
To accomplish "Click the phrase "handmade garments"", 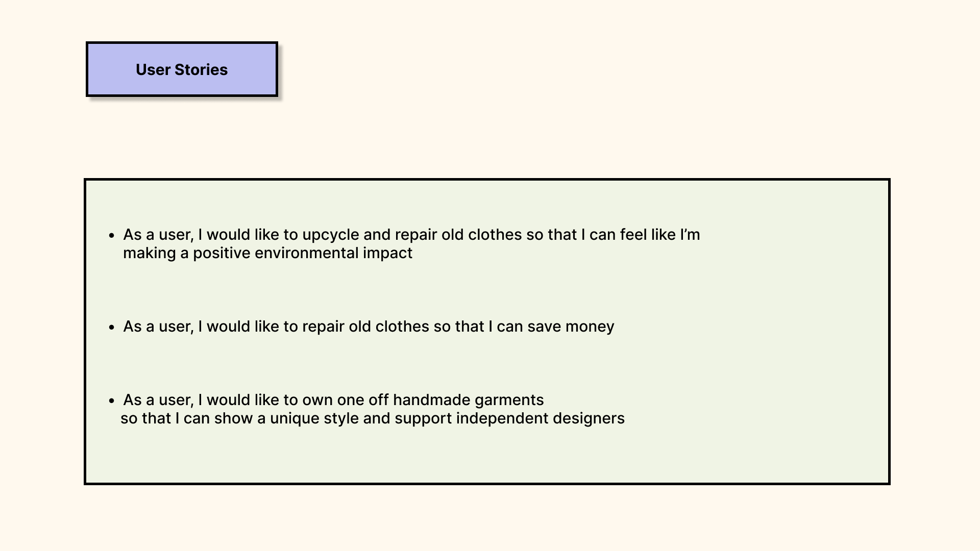I will pos(468,400).
